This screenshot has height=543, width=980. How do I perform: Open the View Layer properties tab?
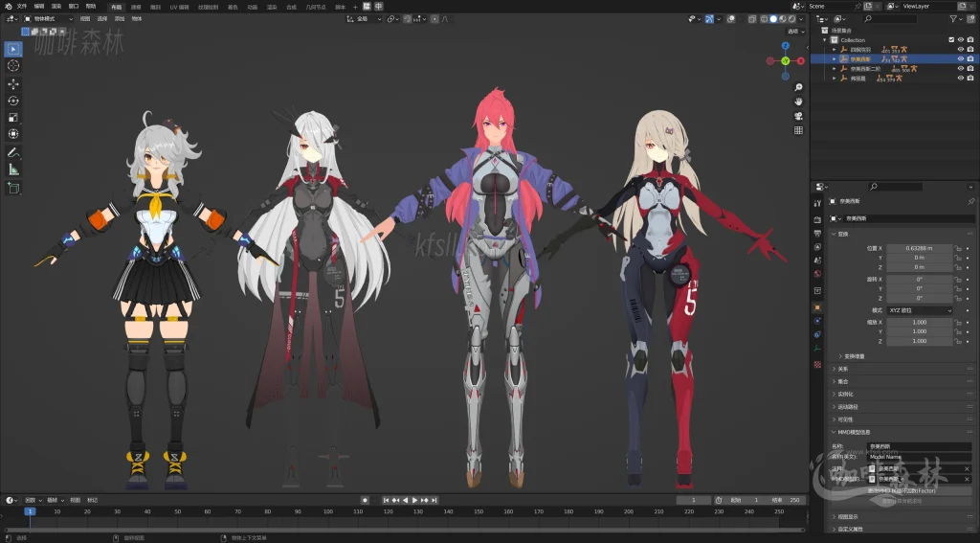pos(817,247)
